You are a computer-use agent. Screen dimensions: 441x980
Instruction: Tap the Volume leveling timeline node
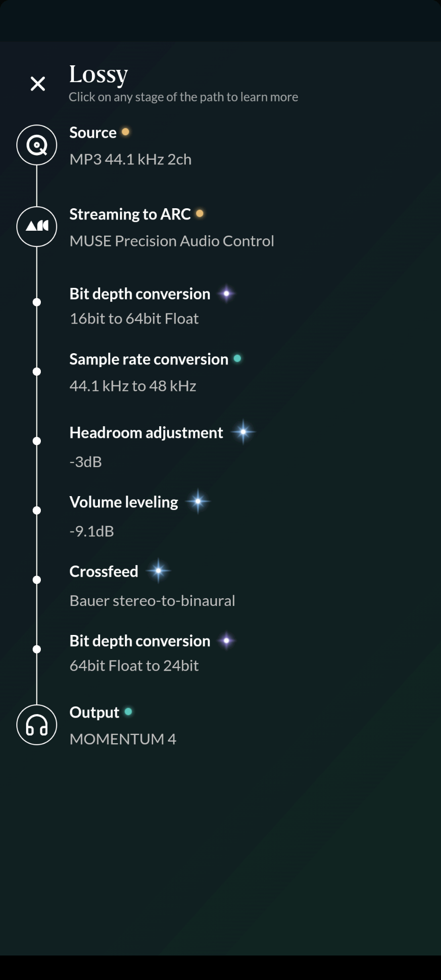(x=37, y=510)
